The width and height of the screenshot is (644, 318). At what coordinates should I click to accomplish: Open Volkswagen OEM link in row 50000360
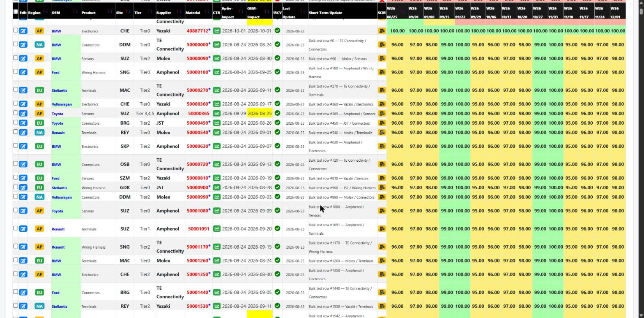[x=62, y=104]
